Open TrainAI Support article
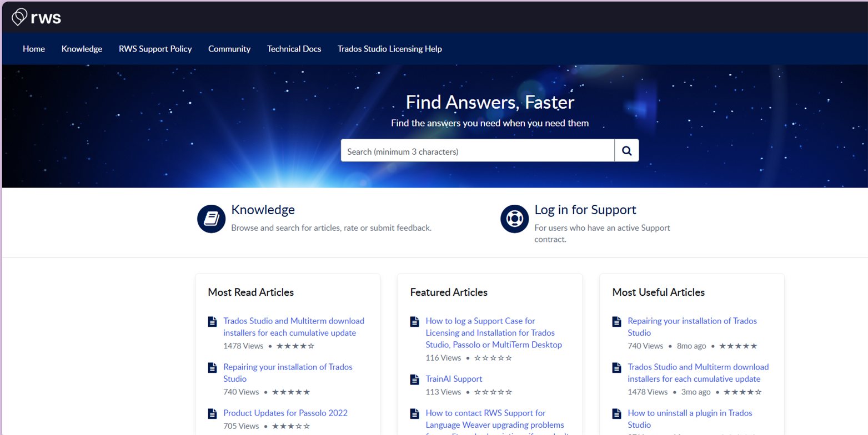The image size is (868, 435). click(x=454, y=379)
